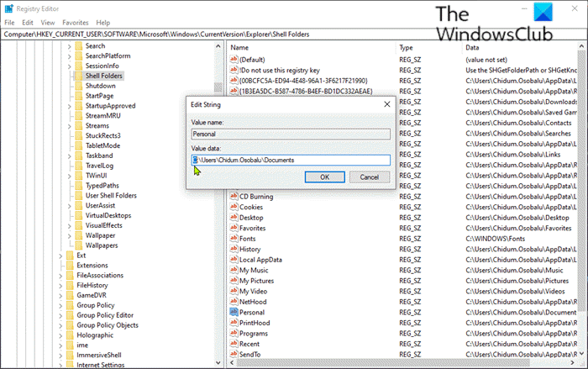Click the selected icon beside Personal value
Image resolution: width=588 pixels, height=369 pixels.
pyautogui.click(x=234, y=312)
